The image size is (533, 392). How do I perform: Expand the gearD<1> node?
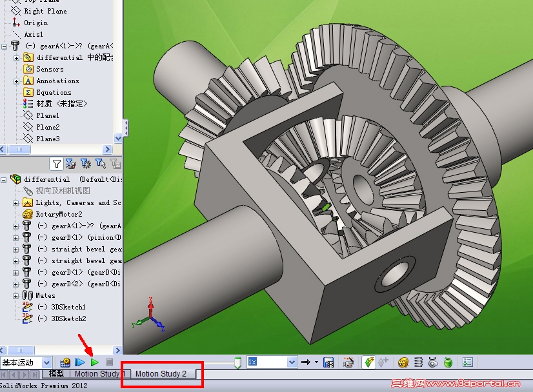coord(15,273)
